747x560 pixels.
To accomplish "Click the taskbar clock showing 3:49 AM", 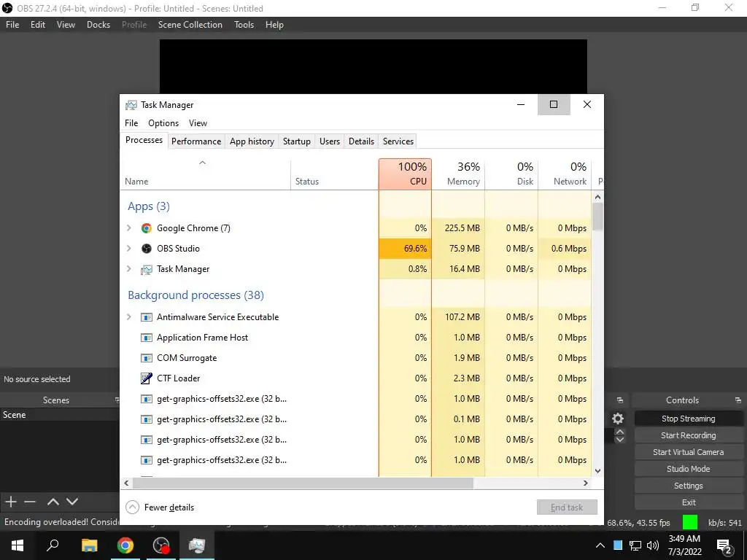I will [684, 545].
